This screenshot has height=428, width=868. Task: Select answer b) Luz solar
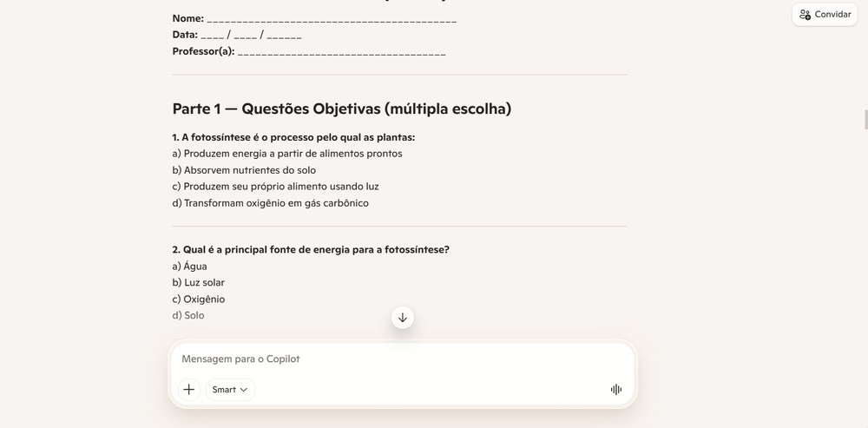click(x=199, y=282)
